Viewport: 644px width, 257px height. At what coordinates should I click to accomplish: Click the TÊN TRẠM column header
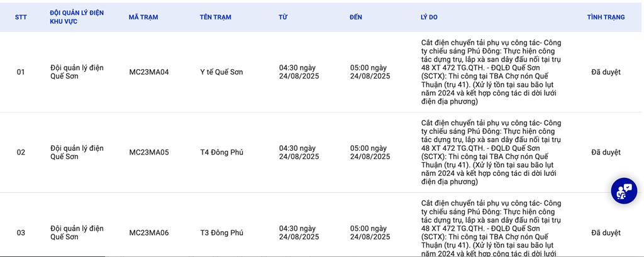coord(216,17)
